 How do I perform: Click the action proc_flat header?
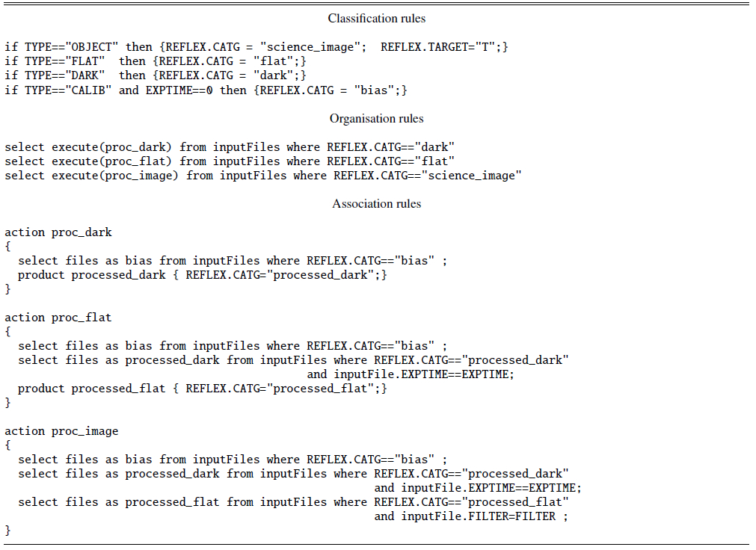pos(58,318)
